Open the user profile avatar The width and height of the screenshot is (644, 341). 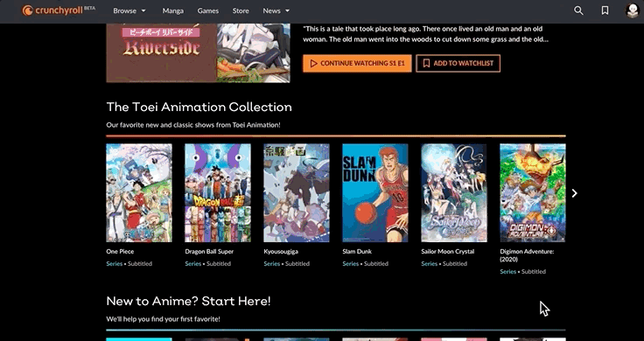(632, 10)
